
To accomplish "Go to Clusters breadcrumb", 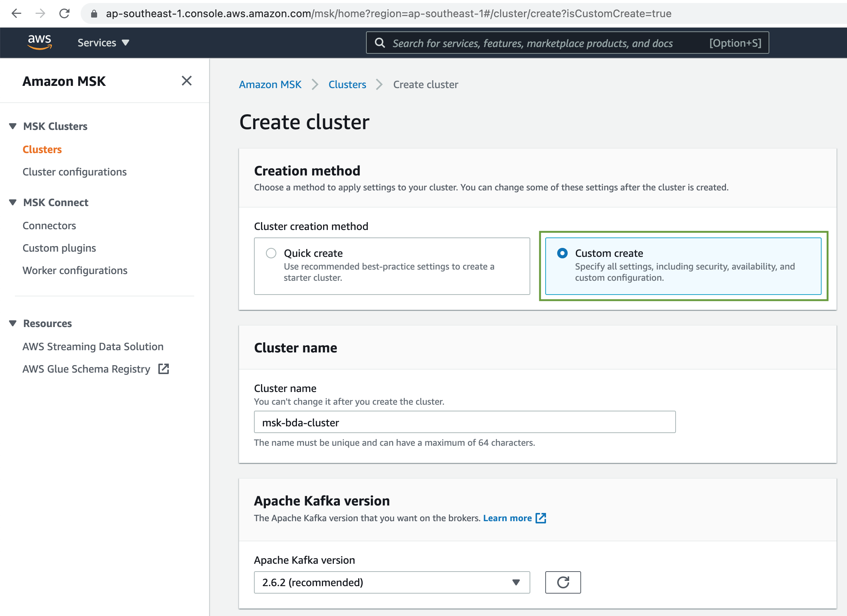I will pos(347,84).
